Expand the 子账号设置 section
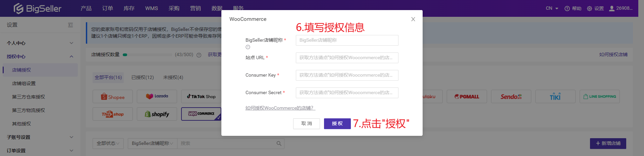This screenshot has height=156, width=644. click(40, 137)
